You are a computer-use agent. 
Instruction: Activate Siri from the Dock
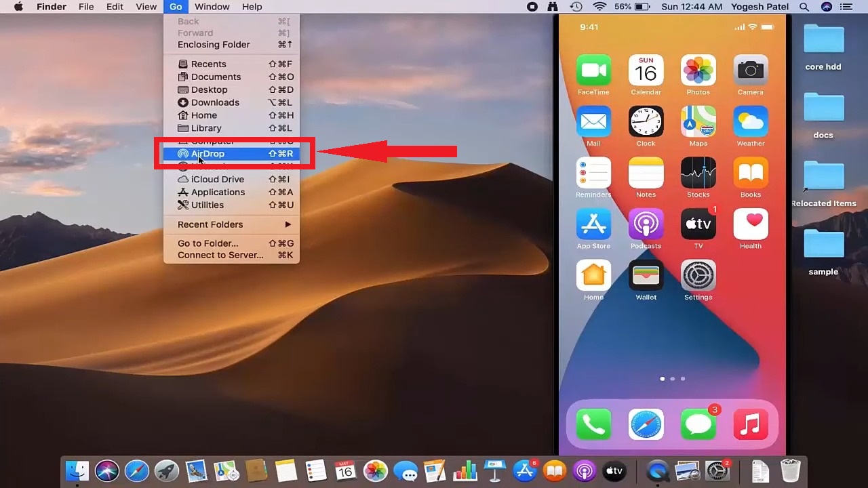[x=107, y=470]
